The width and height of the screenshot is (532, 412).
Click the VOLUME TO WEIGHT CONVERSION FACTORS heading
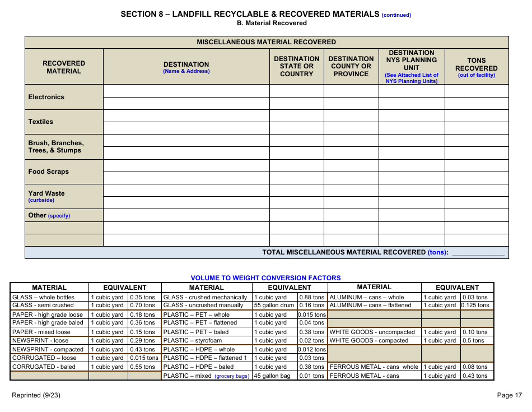(265, 277)
